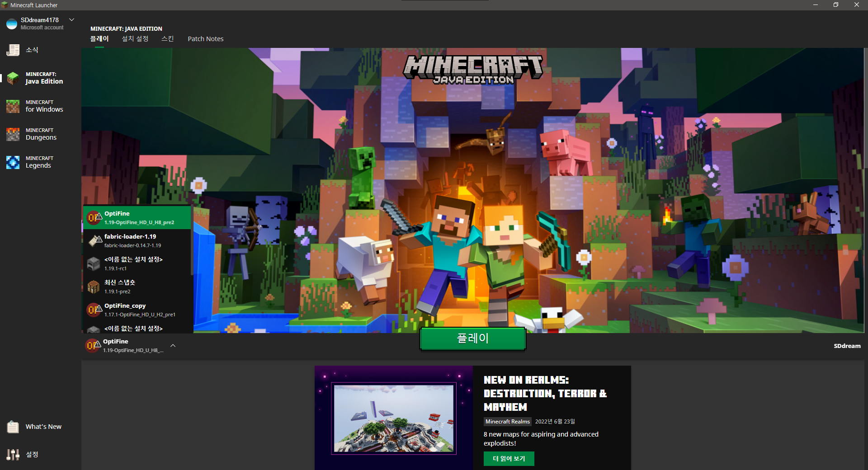The width and height of the screenshot is (868, 470).
Task: Open the Minecraft Dungeons icon
Action: [13, 134]
